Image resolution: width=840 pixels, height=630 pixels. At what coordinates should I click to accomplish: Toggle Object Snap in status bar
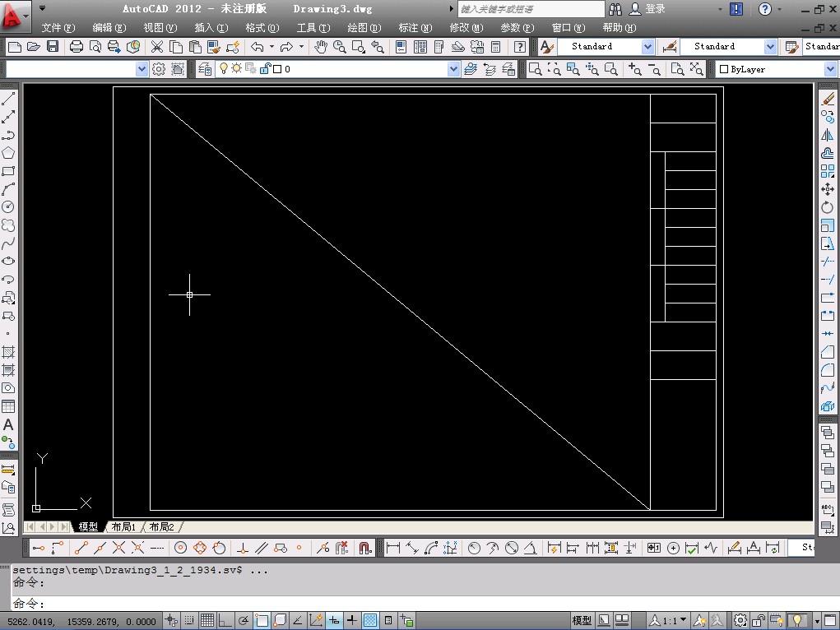(262, 620)
